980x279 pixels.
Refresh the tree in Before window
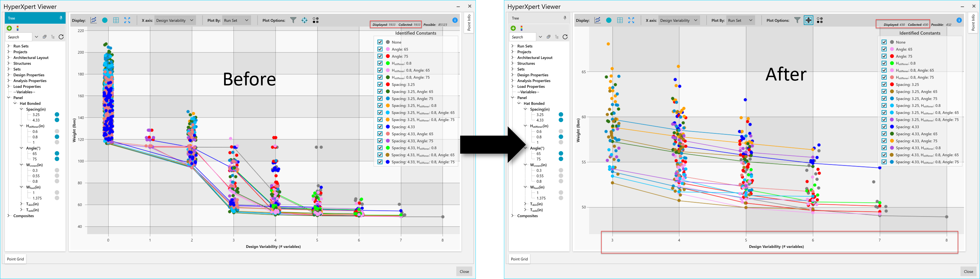(x=61, y=37)
